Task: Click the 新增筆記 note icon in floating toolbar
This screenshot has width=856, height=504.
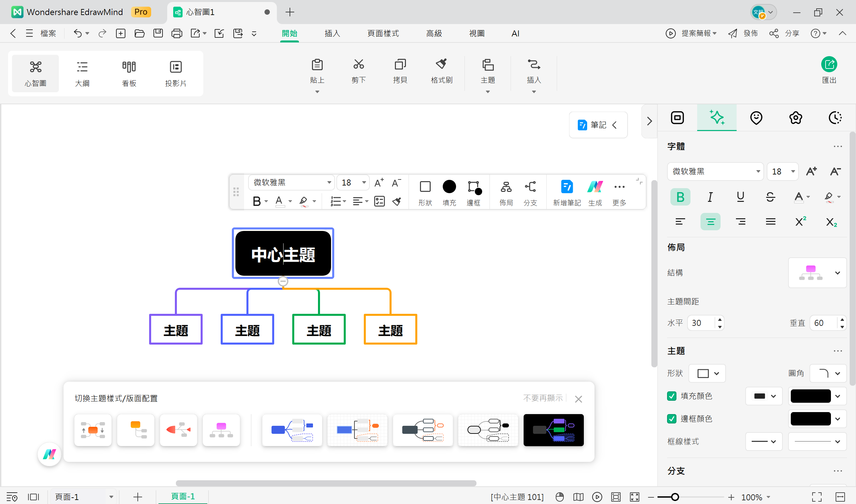Action: click(566, 192)
